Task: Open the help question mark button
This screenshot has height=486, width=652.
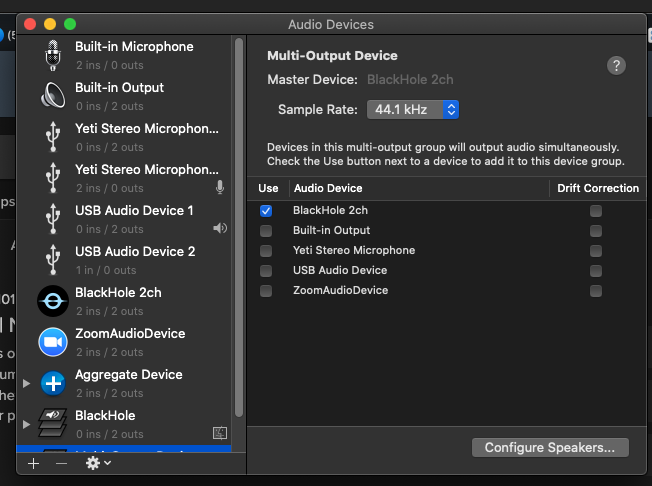Action: pyautogui.click(x=616, y=65)
